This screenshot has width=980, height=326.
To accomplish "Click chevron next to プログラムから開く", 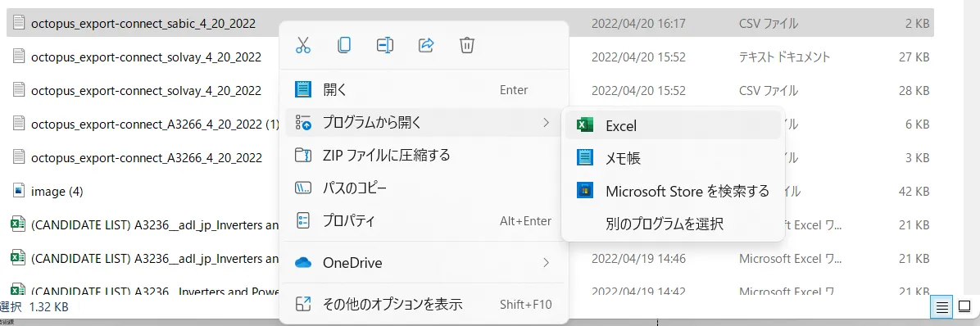I will pyautogui.click(x=547, y=122).
